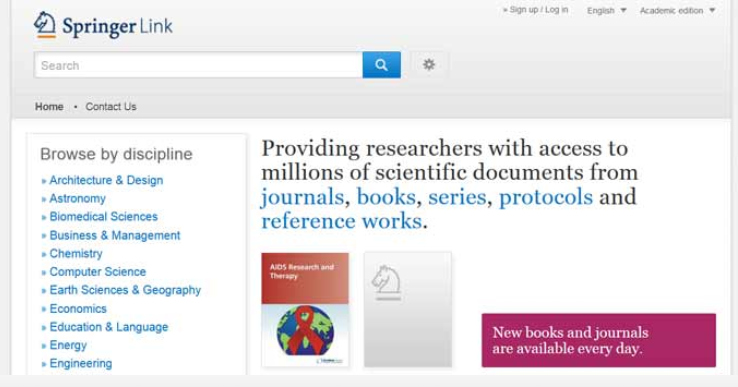
Task: Select the Astronomy discipline link
Action: (78, 199)
